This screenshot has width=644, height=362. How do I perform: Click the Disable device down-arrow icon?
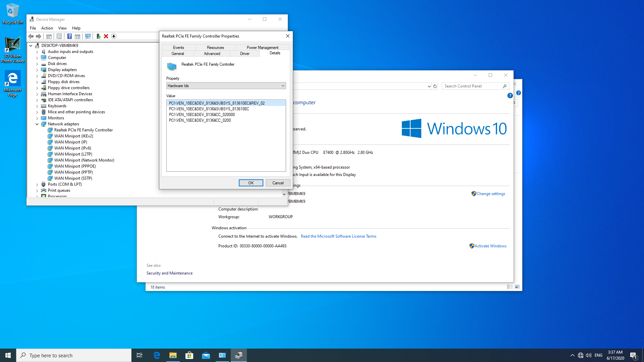pyautogui.click(x=114, y=36)
